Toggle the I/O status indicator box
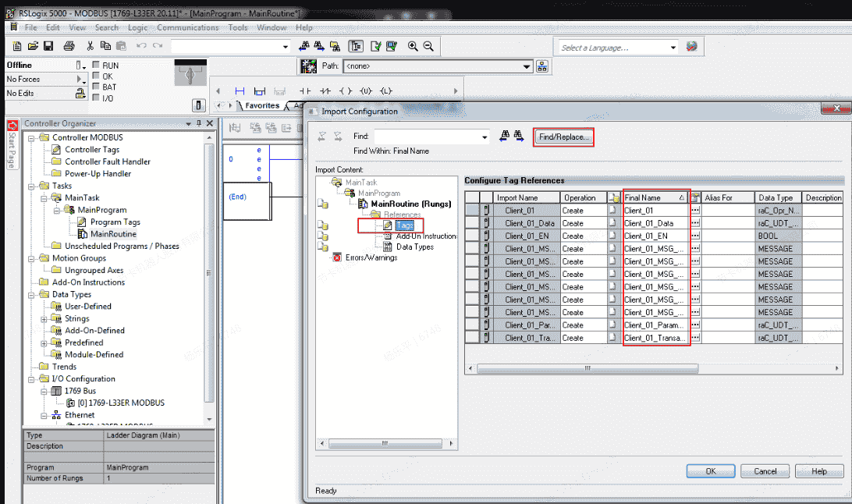852x504 pixels. (96, 98)
